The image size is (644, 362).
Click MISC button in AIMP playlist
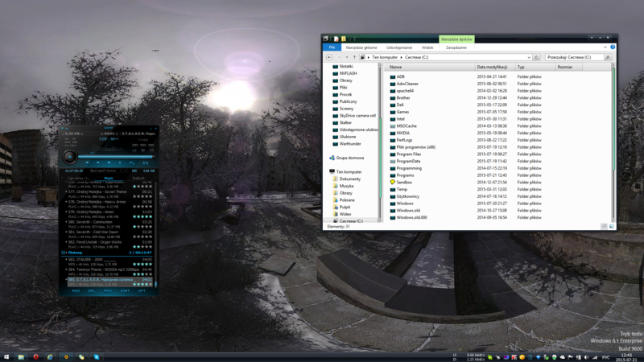[x=108, y=291]
